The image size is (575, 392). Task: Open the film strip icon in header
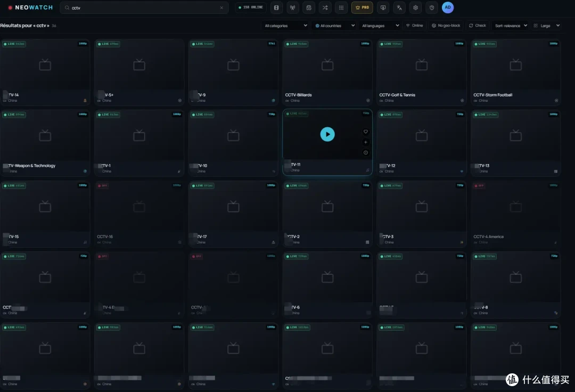coord(276,7)
